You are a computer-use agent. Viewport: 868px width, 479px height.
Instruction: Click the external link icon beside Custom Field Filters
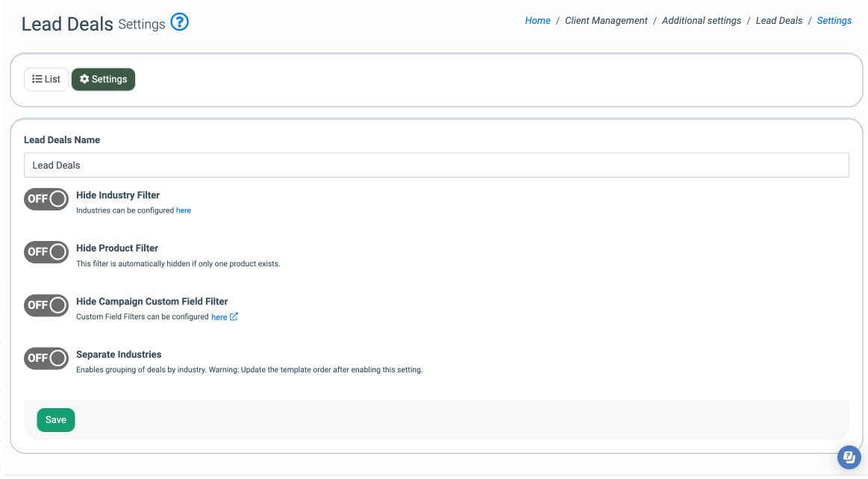(x=234, y=317)
